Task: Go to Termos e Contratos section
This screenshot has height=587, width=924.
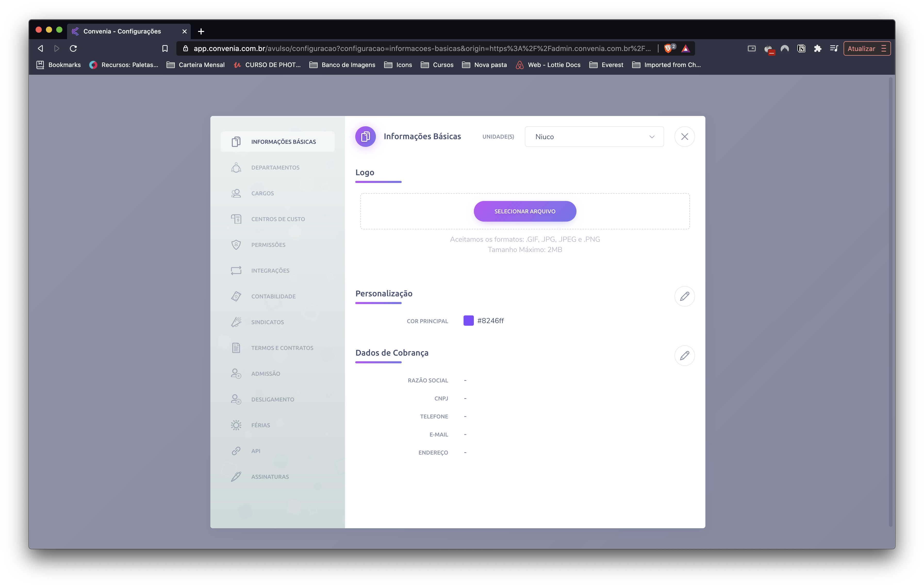Action: [282, 348]
